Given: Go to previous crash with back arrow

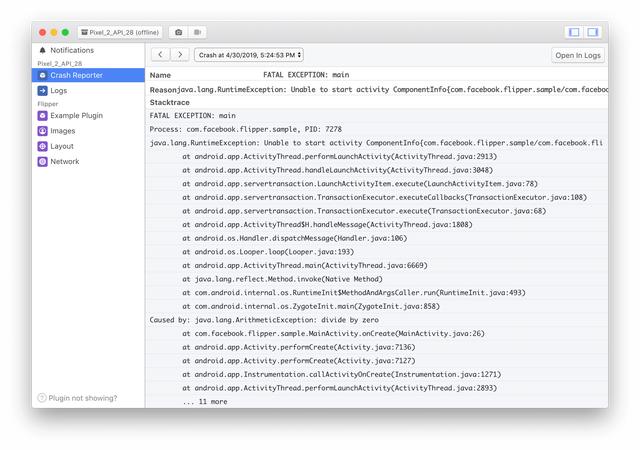Looking at the screenshot, I should coord(160,55).
